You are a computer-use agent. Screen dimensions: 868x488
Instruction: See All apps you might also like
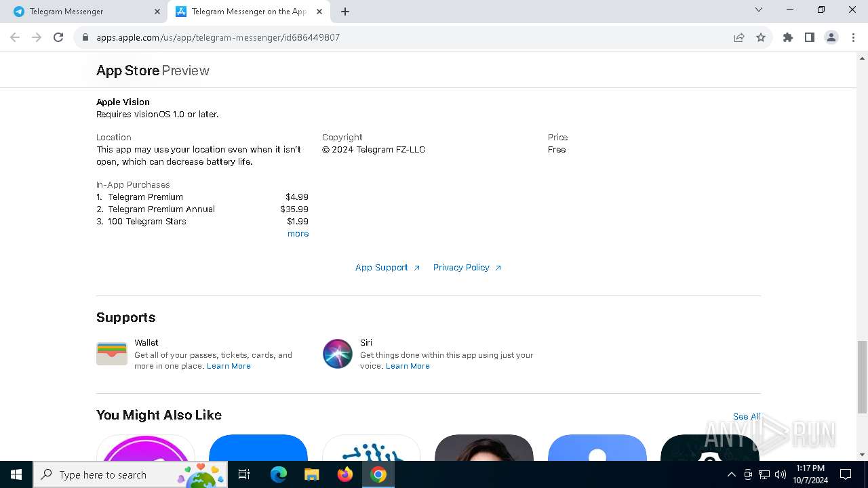click(x=747, y=417)
